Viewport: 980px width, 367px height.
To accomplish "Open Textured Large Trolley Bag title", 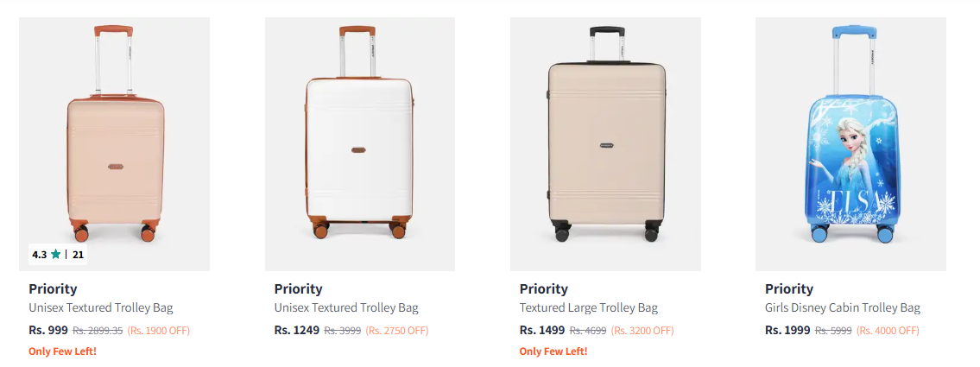I will (x=588, y=308).
